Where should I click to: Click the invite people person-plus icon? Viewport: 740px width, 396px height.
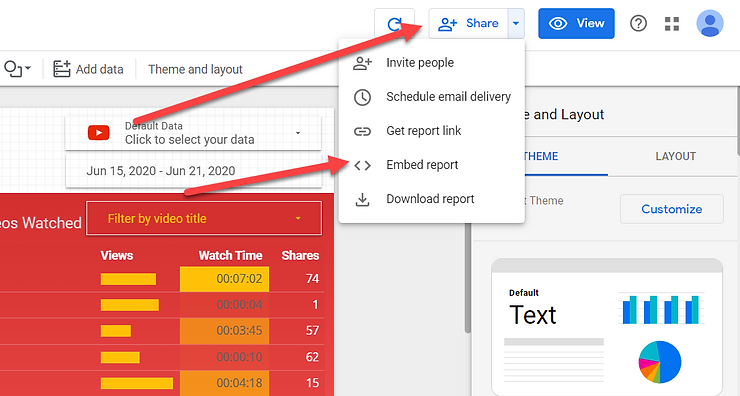pyautogui.click(x=362, y=63)
